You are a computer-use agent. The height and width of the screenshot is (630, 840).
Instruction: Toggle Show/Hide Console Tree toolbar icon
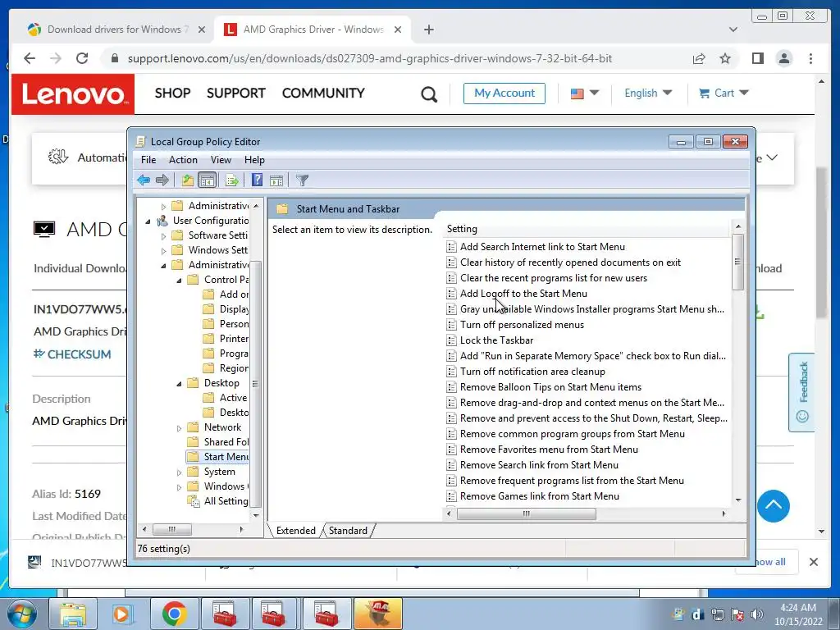[x=207, y=180]
